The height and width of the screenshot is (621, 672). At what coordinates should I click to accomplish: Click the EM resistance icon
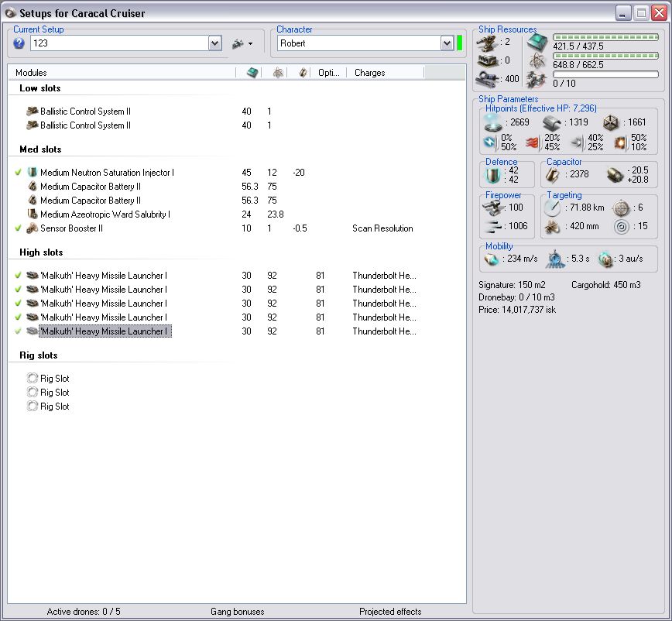[489, 142]
